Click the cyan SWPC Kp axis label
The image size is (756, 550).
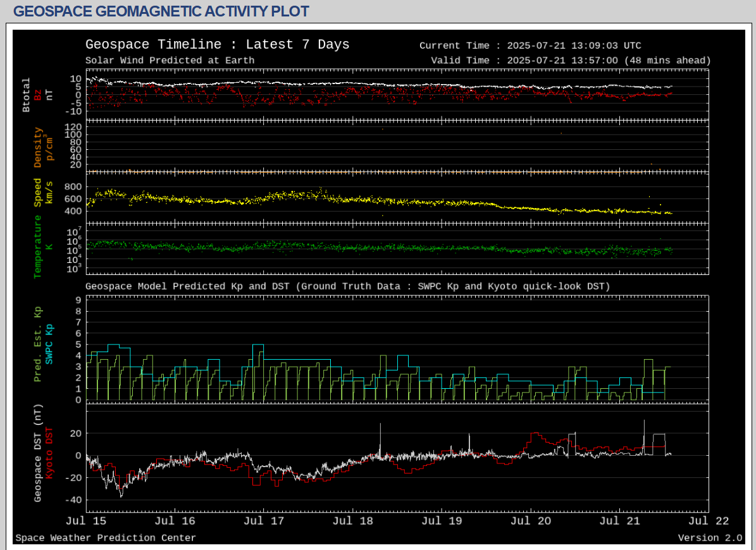pos(49,344)
